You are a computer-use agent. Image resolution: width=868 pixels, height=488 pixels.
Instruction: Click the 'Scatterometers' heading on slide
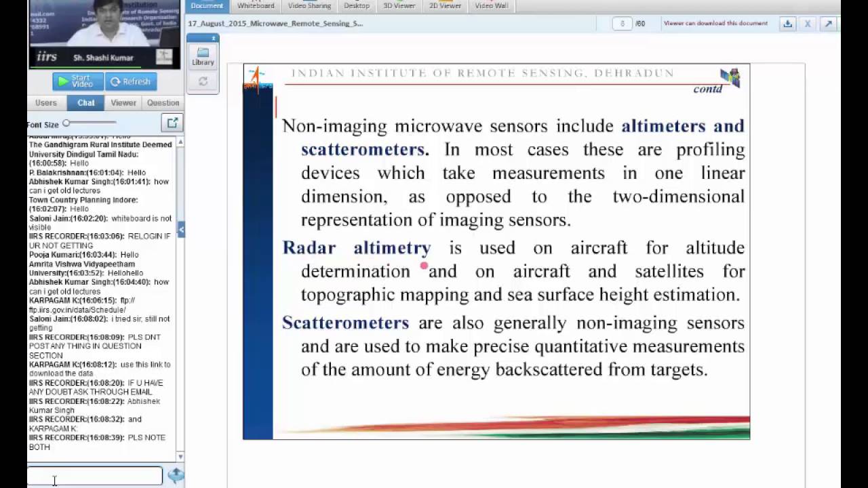(x=346, y=323)
